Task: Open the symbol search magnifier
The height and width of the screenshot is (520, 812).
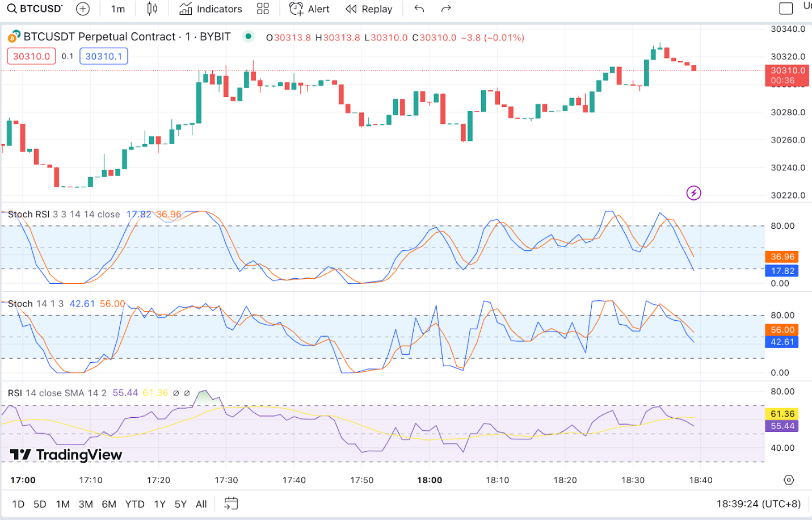Action: 11,9
